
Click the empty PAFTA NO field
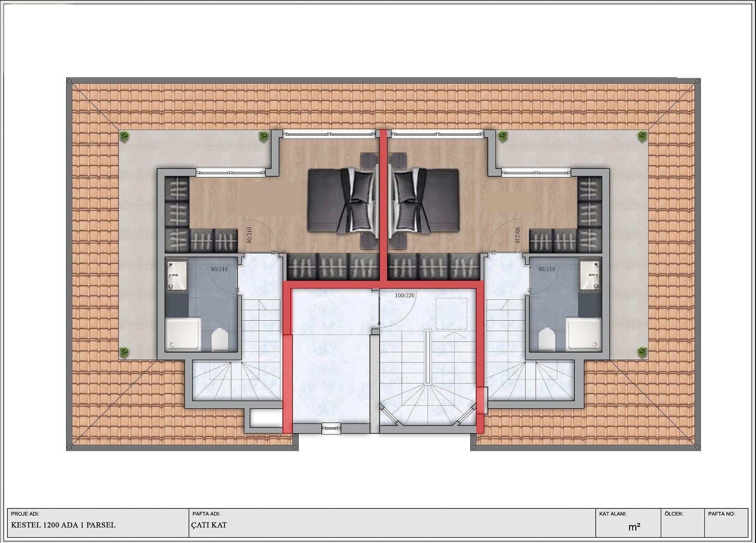tap(726, 527)
